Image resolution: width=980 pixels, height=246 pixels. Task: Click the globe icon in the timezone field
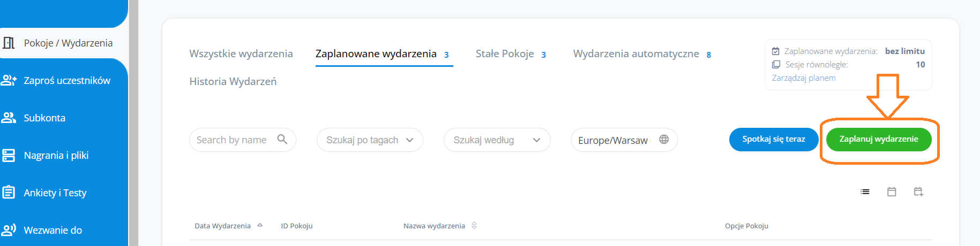click(x=664, y=140)
